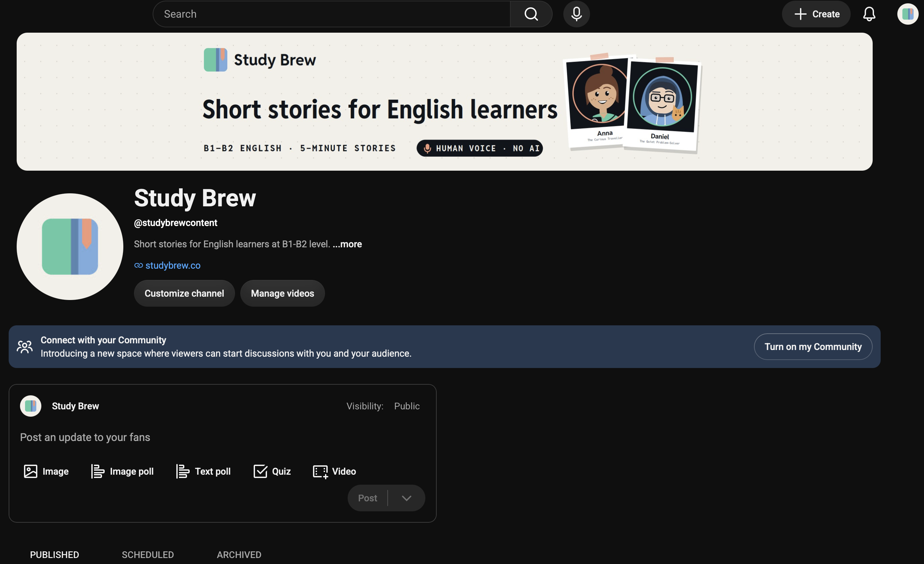Screen dimensions: 924x564
Task: Click the small Study Brew avatar in post composer
Action: 30,406
